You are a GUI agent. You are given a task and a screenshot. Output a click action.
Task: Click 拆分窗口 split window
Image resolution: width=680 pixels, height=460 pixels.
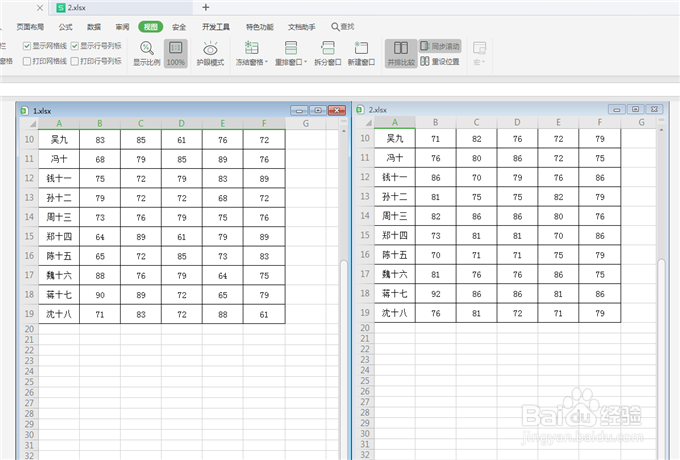(x=328, y=53)
